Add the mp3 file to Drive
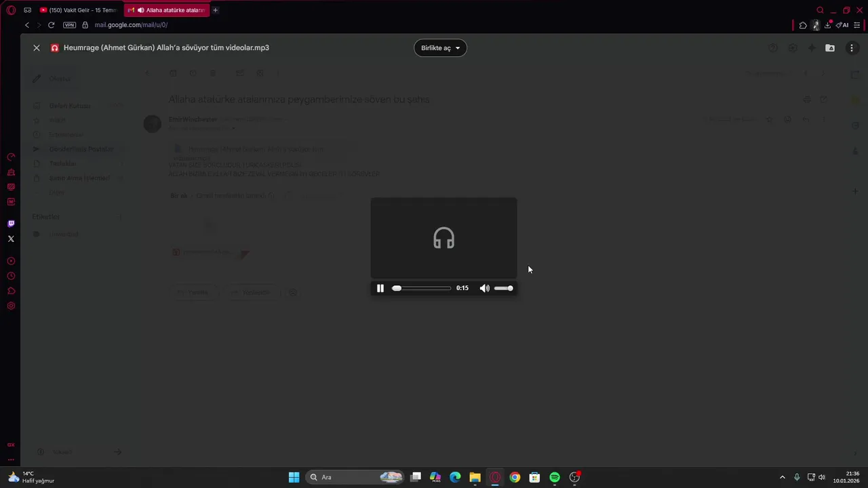 pyautogui.click(x=830, y=48)
